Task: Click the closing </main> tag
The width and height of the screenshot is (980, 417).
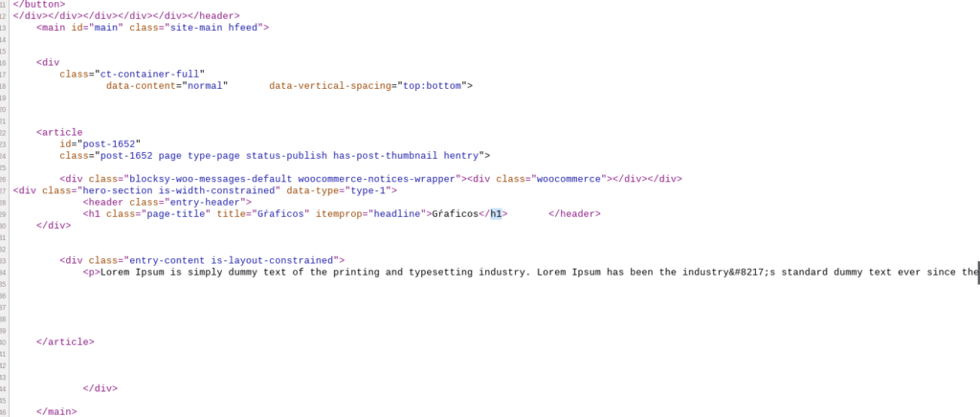Action: point(56,412)
